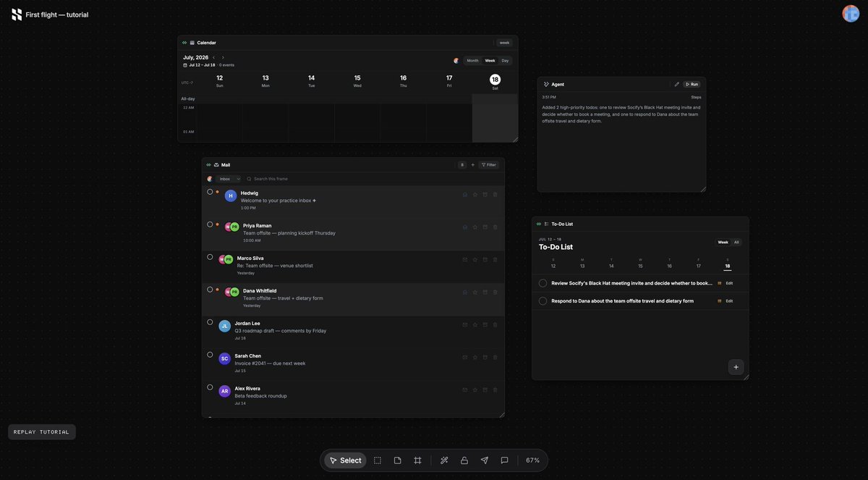Star the Jordan Lee email
The image size is (868, 480).
pos(475,324)
